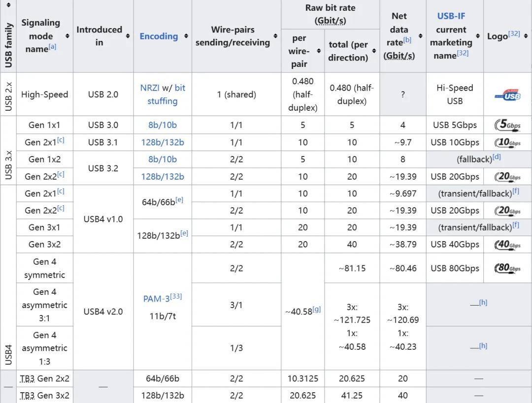Sort by Logo column arrows
This screenshot has width=532, height=403.
pyautogui.click(x=526, y=36)
